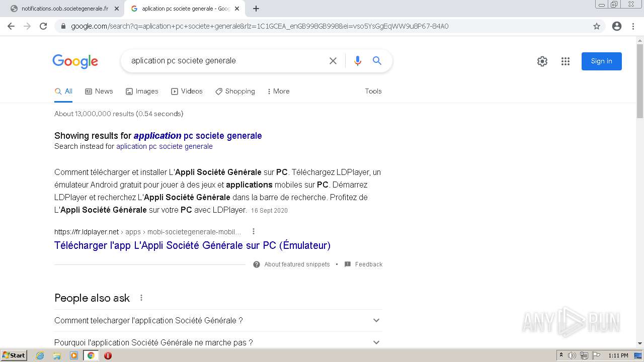Open the More search filters dropdown

pyautogui.click(x=278, y=92)
